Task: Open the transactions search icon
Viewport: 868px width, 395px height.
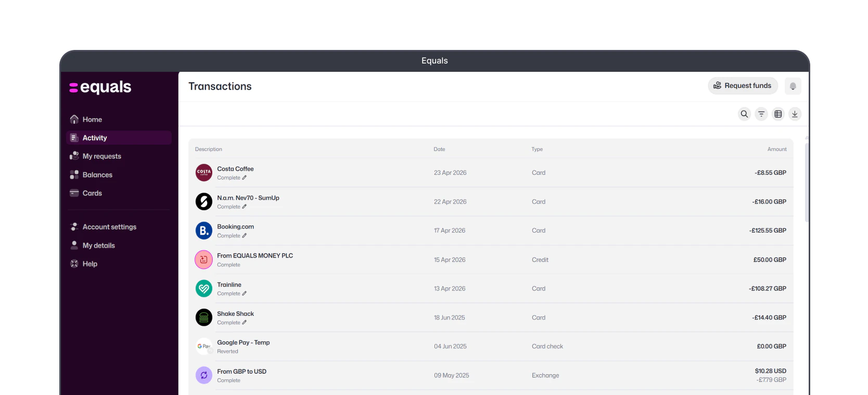Action: [x=744, y=114]
